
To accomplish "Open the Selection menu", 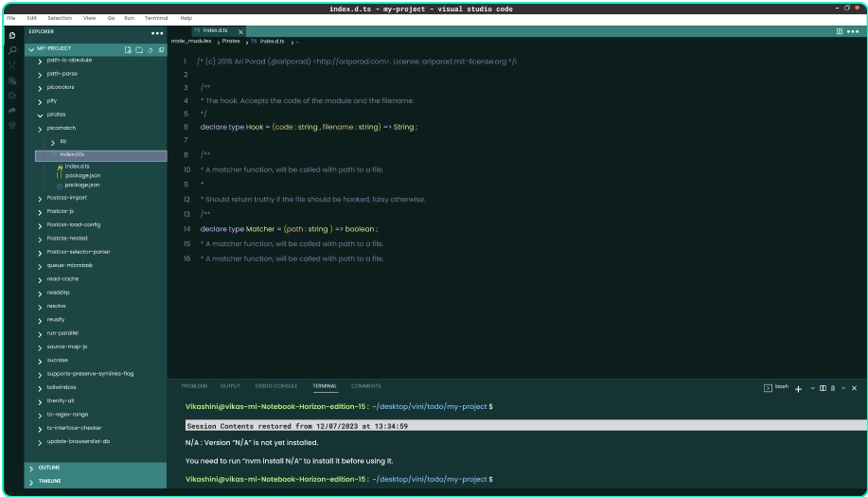I will 60,18.
